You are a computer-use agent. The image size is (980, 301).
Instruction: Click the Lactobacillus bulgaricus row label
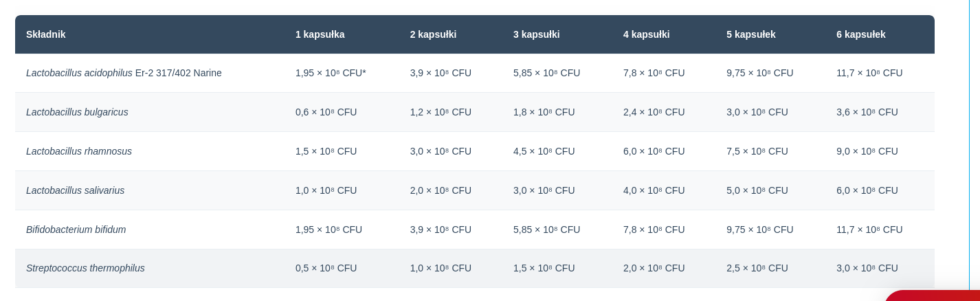(77, 112)
